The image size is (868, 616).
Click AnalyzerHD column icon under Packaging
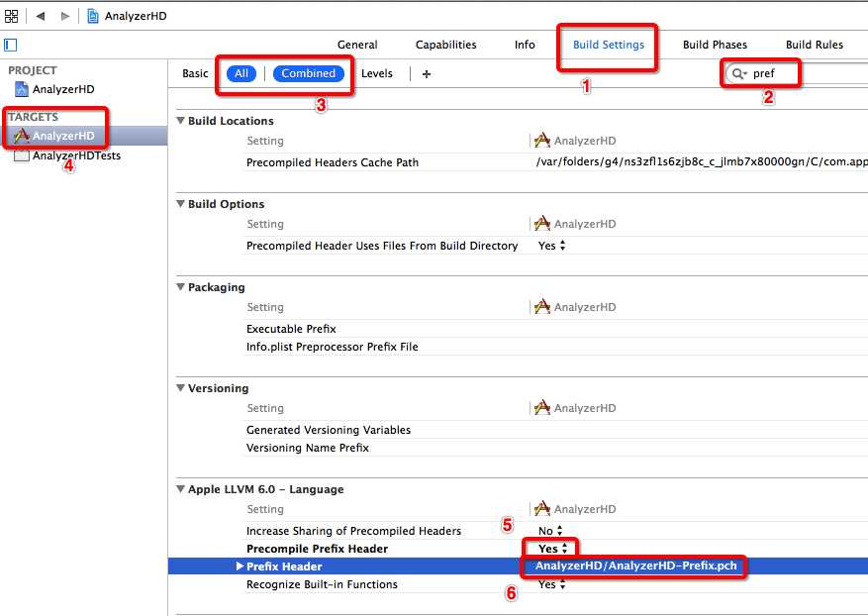click(x=542, y=306)
